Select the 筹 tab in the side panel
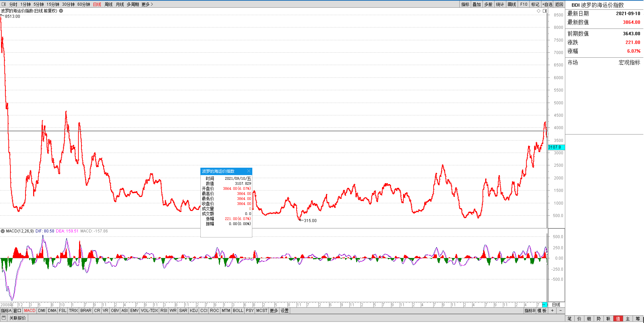The image size is (644, 323). pos(638,319)
